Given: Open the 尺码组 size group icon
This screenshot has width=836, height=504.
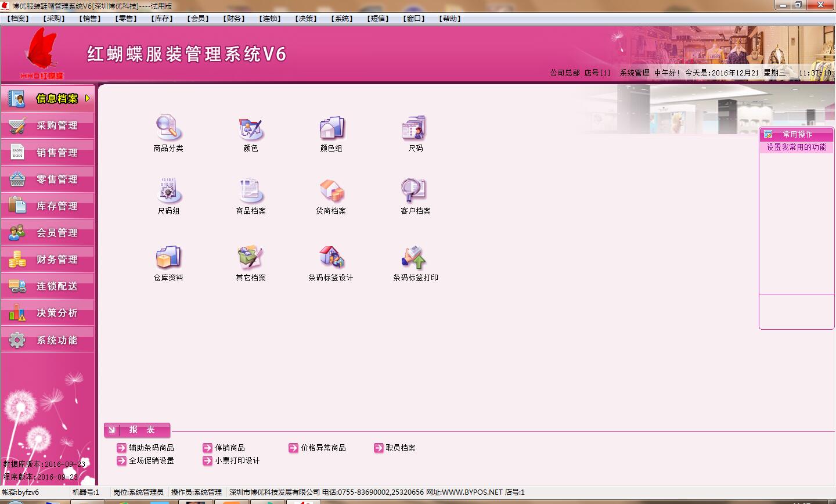Looking at the screenshot, I should point(168,190).
